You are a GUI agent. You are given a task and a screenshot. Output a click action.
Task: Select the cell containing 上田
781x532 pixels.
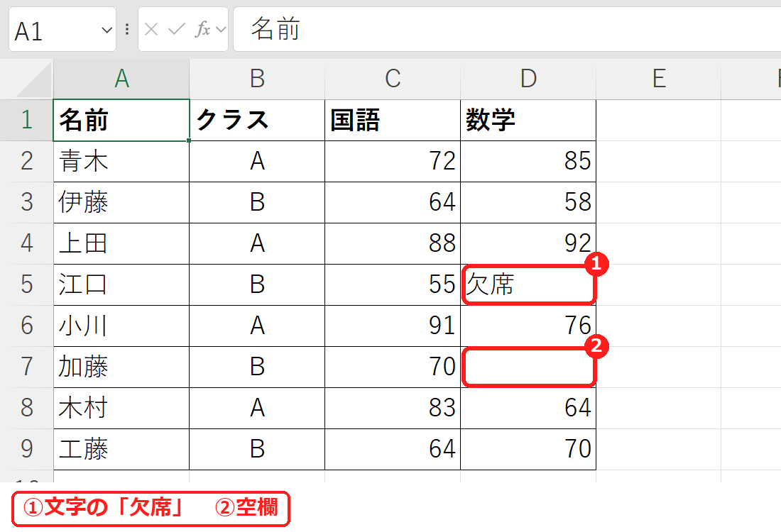pyautogui.click(x=121, y=244)
